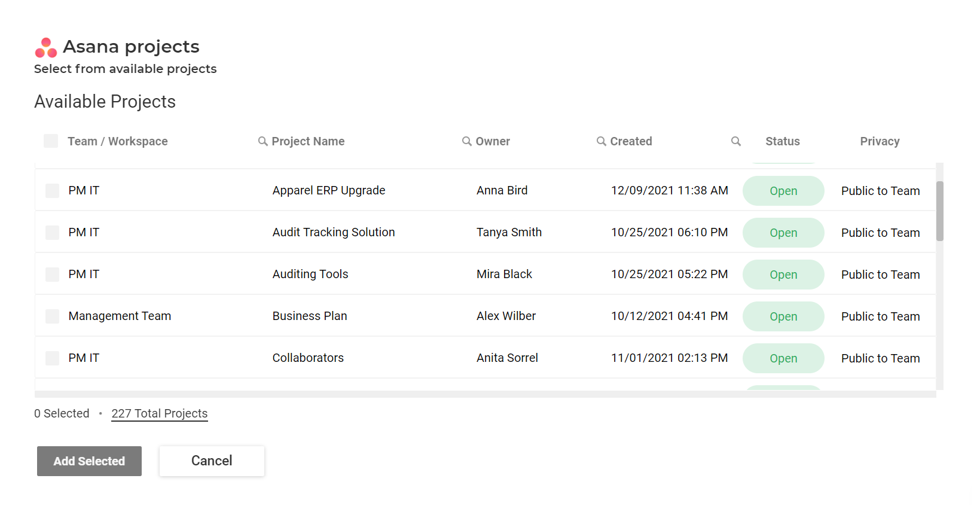Click the Project Name column header
This screenshot has height=515, width=980.
tap(308, 141)
